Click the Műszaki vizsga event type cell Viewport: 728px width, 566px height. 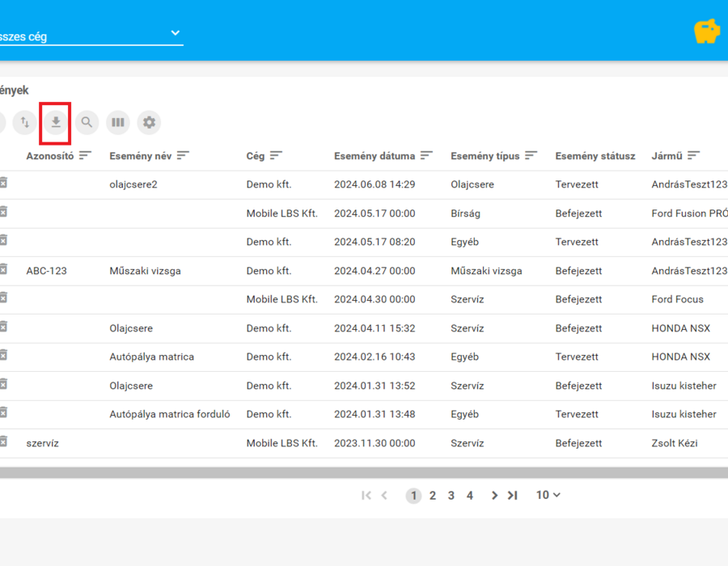pos(486,271)
